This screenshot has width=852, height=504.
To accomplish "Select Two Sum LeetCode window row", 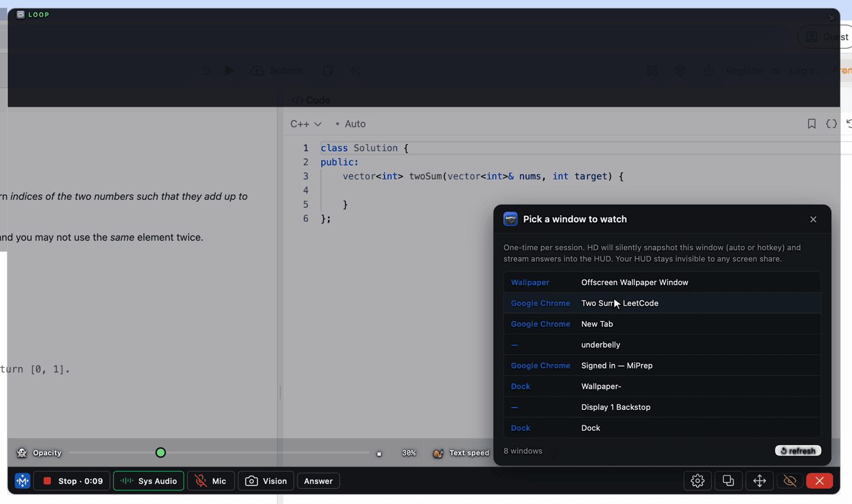I will tap(662, 303).
